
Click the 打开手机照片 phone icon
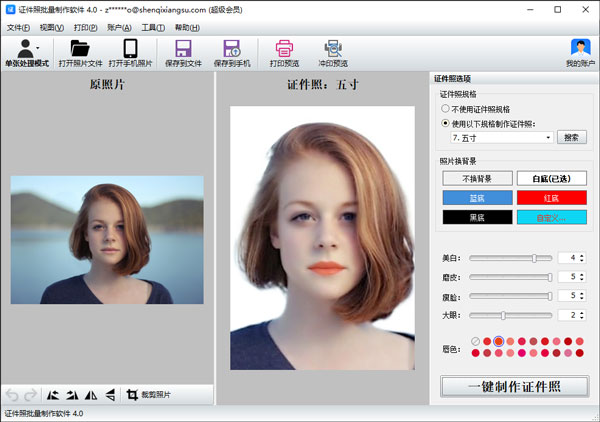pos(130,47)
